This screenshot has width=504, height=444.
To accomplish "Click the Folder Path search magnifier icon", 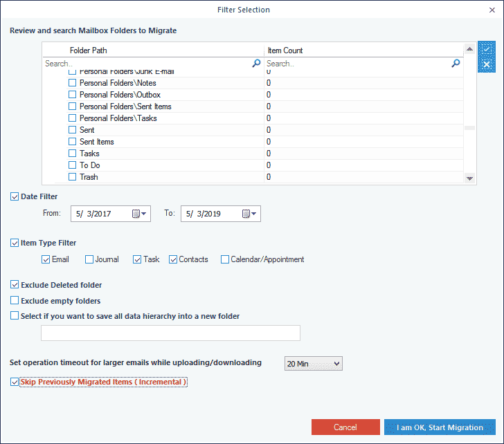I will click(x=256, y=63).
